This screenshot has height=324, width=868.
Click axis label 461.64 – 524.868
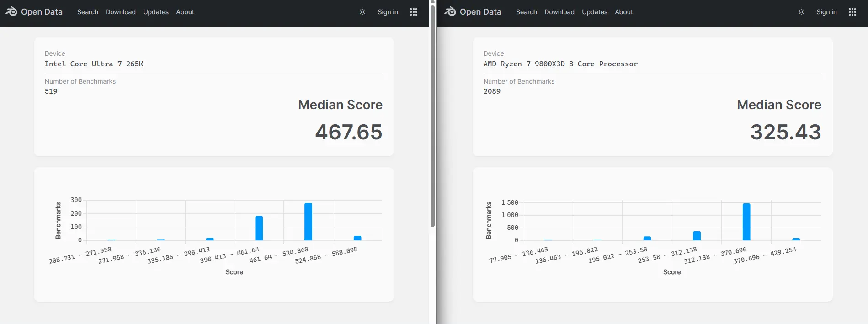pyautogui.click(x=279, y=255)
